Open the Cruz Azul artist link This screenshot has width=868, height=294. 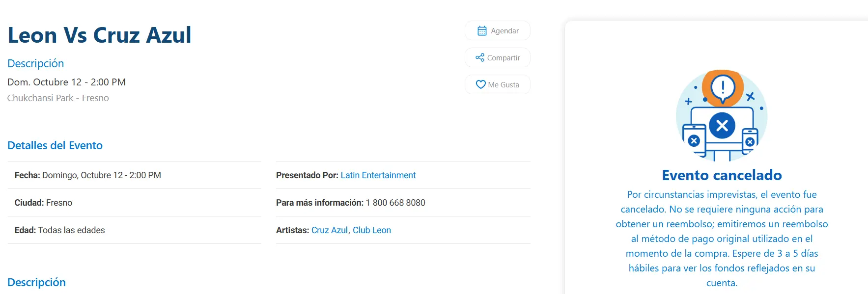(329, 230)
